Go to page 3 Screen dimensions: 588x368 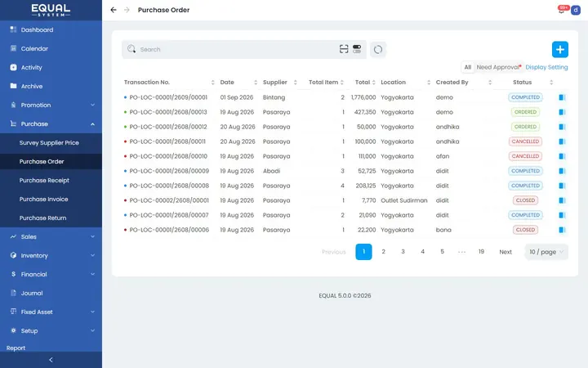[x=403, y=252]
